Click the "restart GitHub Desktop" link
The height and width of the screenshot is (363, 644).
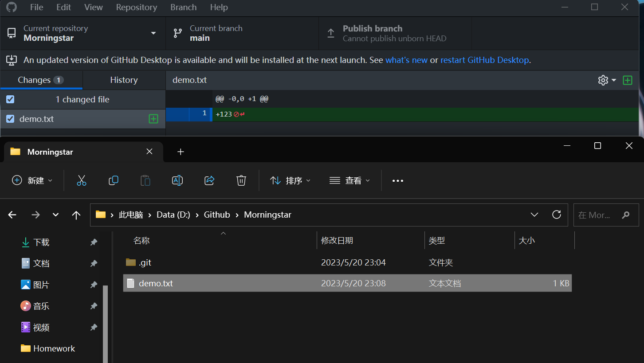(x=485, y=60)
